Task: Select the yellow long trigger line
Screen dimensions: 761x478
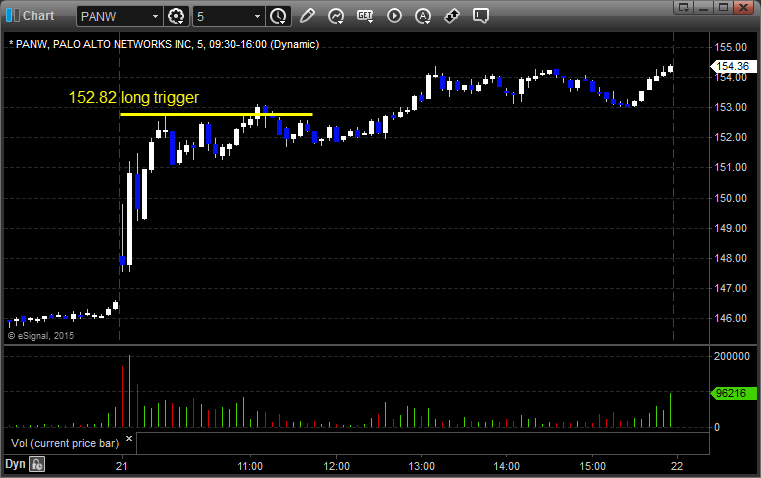Action: (x=216, y=115)
